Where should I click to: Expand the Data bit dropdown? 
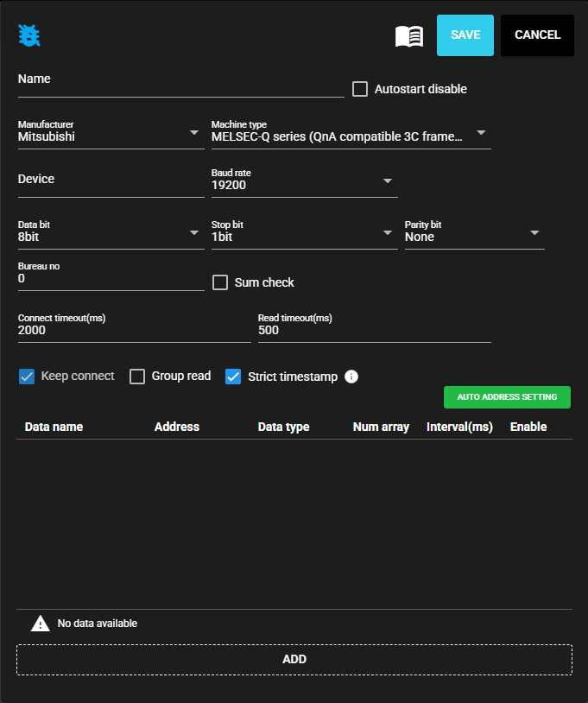tap(111, 236)
